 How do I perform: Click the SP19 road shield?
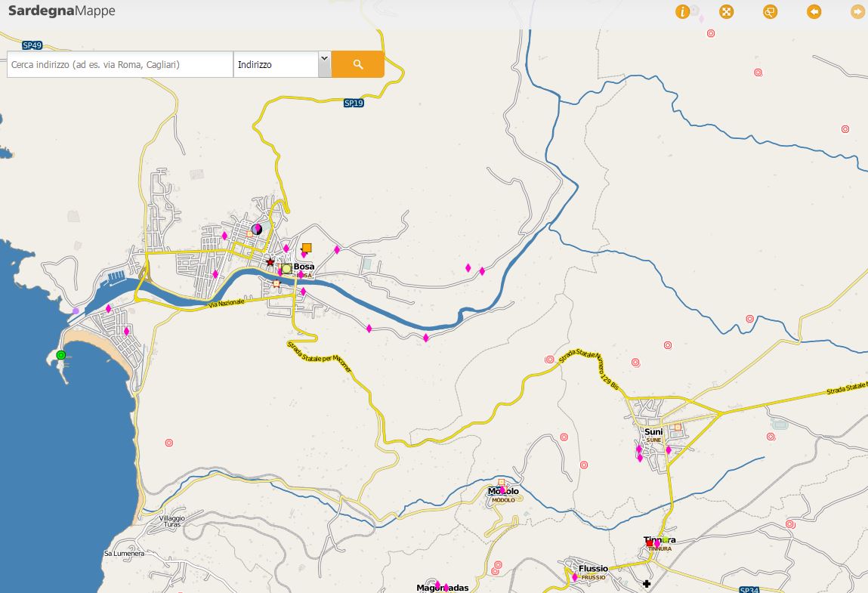pyautogui.click(x=354, y=103)
